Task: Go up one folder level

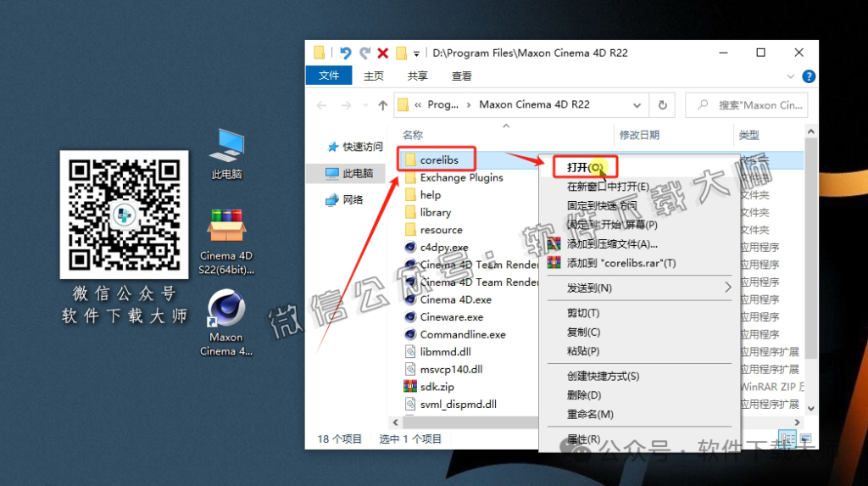Action: [x=382, y=105]
